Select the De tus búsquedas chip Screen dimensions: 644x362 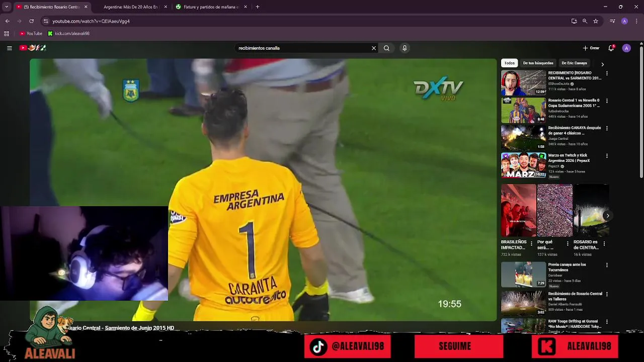(x=538, y=63)
